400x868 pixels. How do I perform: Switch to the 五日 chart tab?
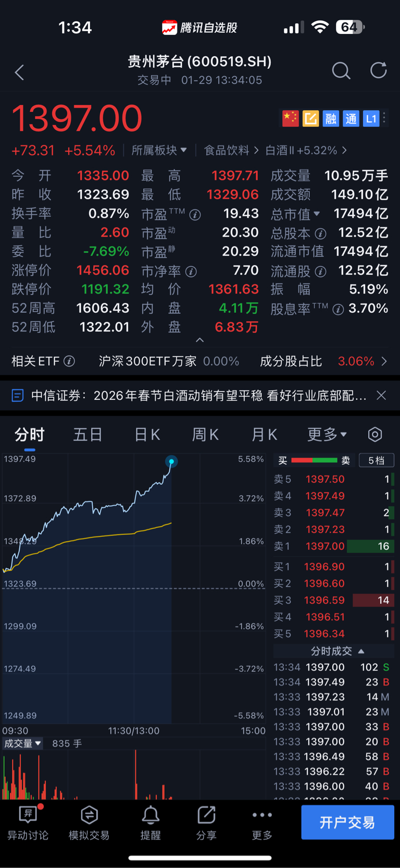click(87, 434)
